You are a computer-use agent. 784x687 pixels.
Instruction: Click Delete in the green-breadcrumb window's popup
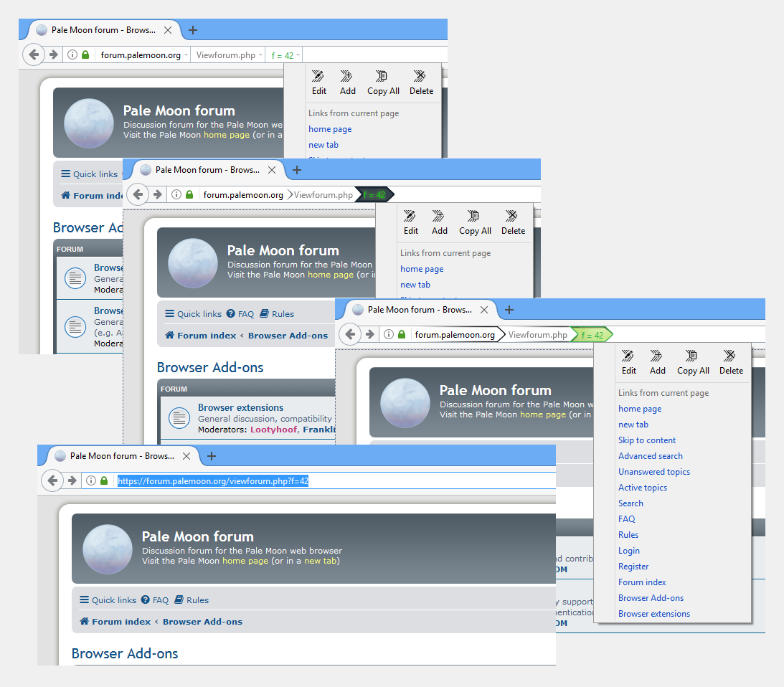click(x=730, y=362)
